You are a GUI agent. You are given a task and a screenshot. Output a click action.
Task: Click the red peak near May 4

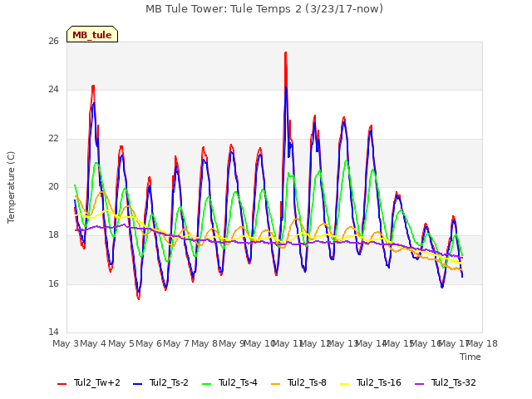coord(93,86)
